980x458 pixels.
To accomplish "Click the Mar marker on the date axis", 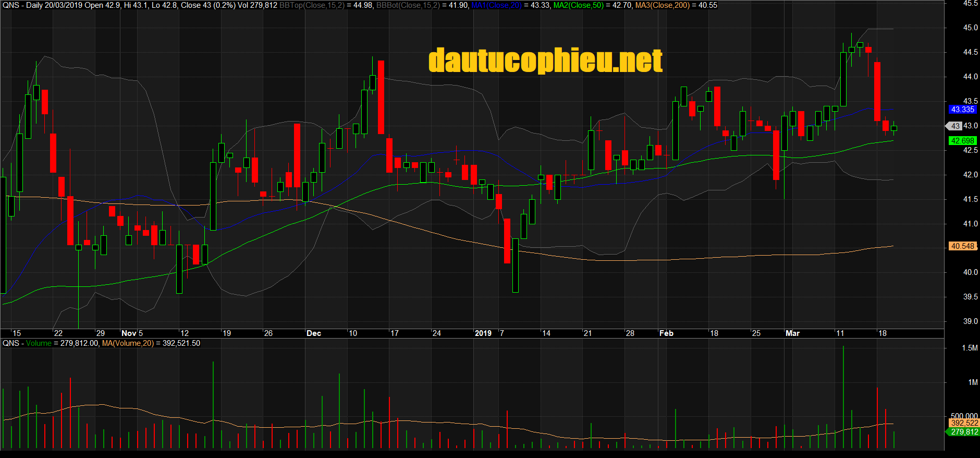I will point(792,333).
